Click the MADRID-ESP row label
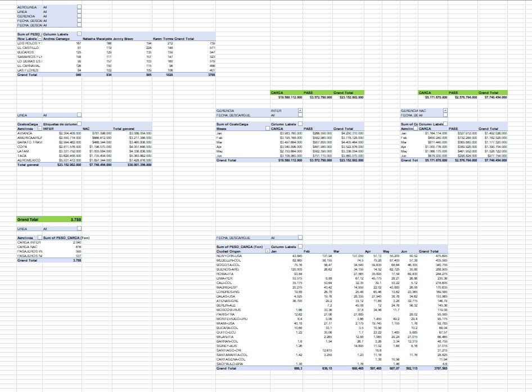 227,287
